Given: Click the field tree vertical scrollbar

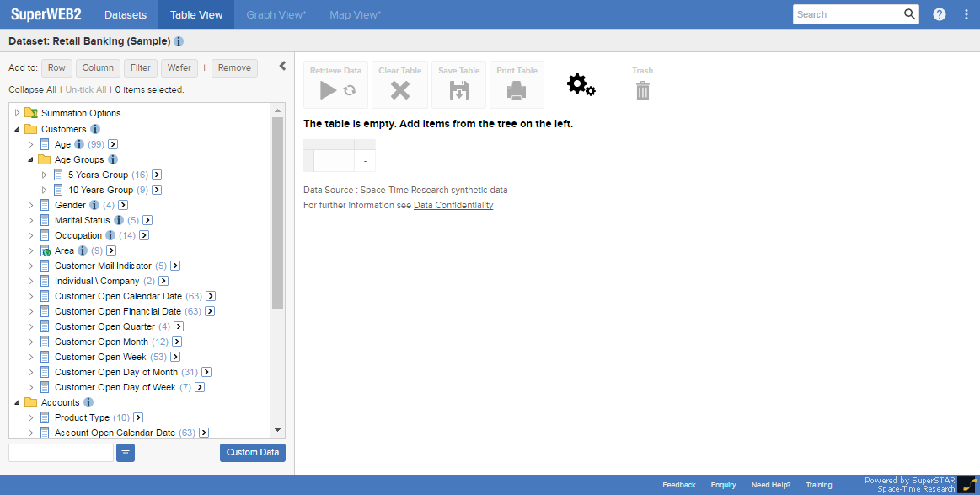Looking at the screenshot, I should coord(277,211).
